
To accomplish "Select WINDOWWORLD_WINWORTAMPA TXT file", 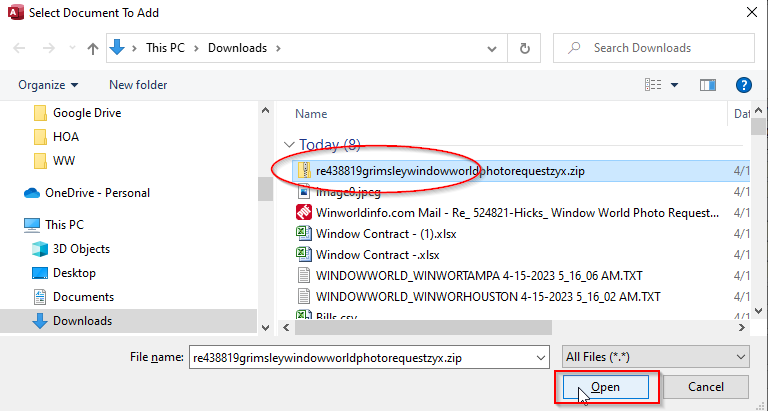I will [x=479, y=276].
